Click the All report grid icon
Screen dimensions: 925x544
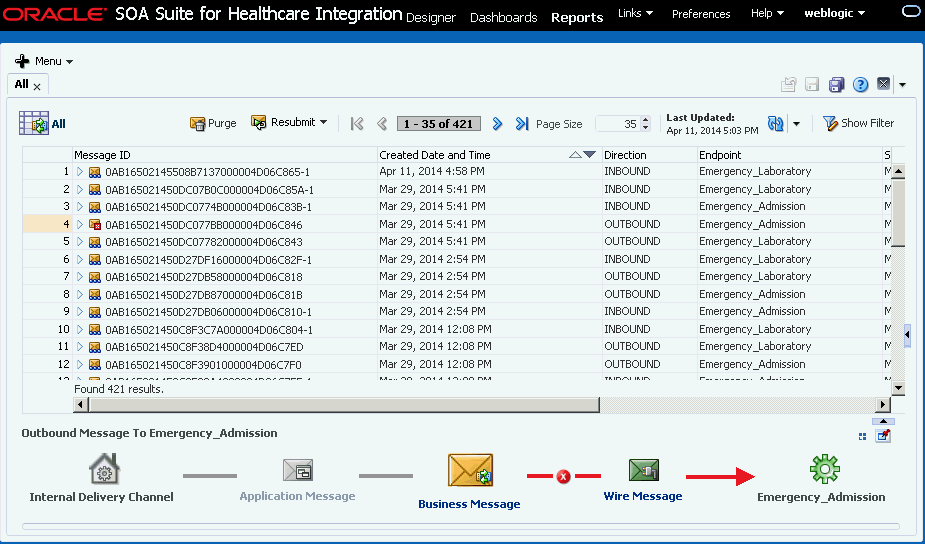[x=33, y=123]
